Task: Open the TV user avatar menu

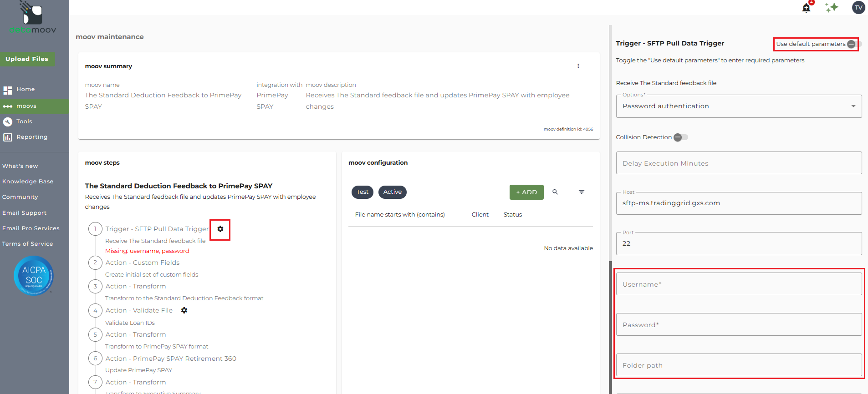Action: pos(858,7)
